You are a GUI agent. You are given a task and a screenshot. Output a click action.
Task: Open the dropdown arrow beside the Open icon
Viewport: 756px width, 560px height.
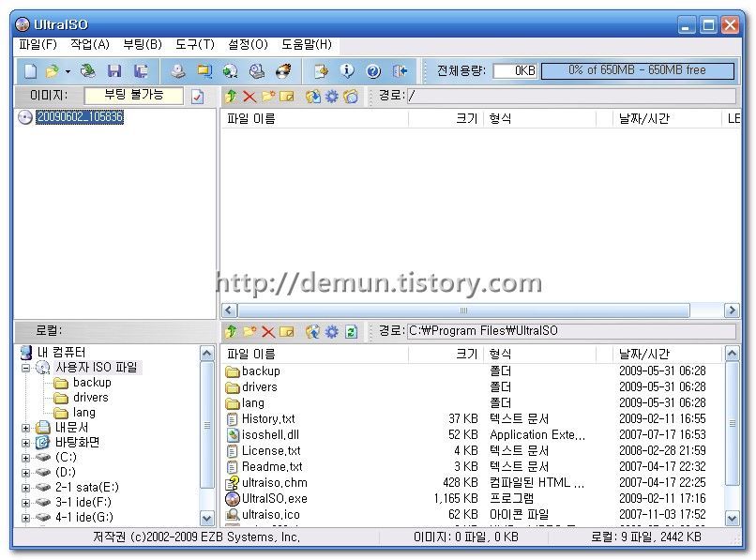[x=68, y=71]
